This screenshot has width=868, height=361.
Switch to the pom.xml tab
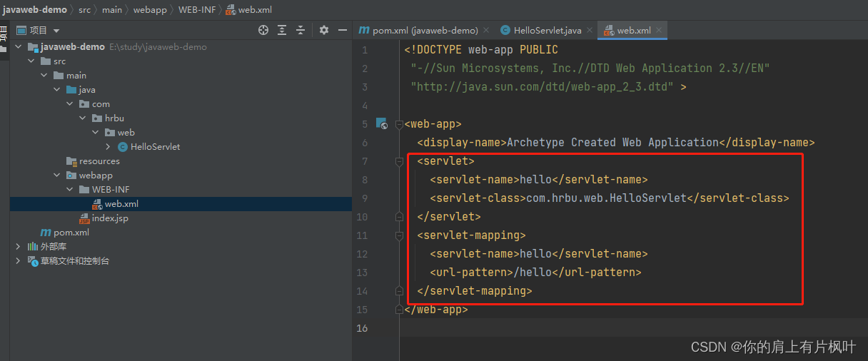pyautogui.click(x=418, y=31)
